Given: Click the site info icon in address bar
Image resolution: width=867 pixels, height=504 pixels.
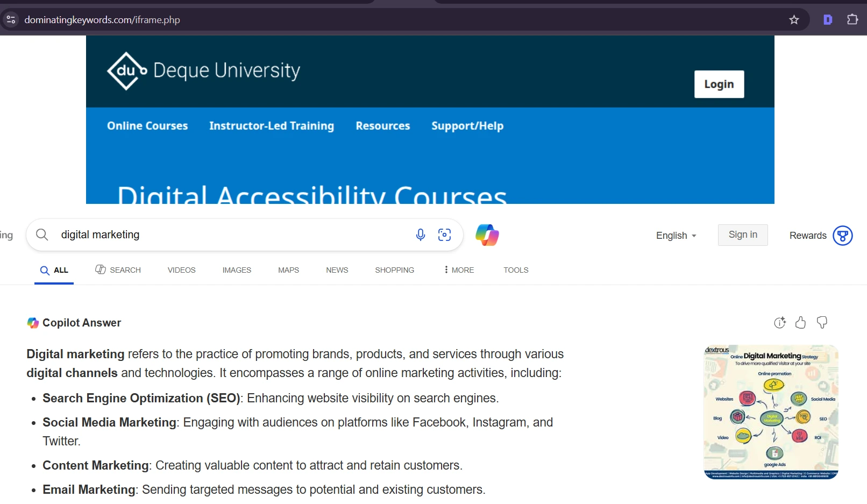Looking at the screenshot, I should pos(11,20).
